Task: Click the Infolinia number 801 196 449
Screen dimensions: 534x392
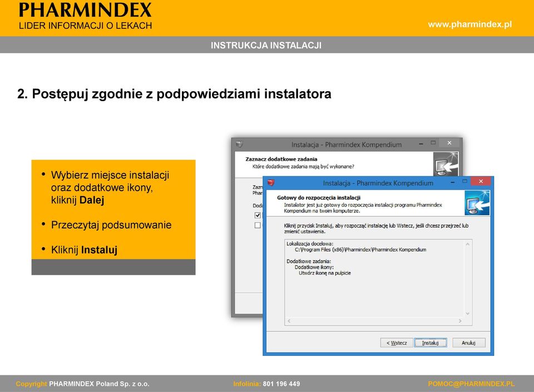Action: point(281,384)
